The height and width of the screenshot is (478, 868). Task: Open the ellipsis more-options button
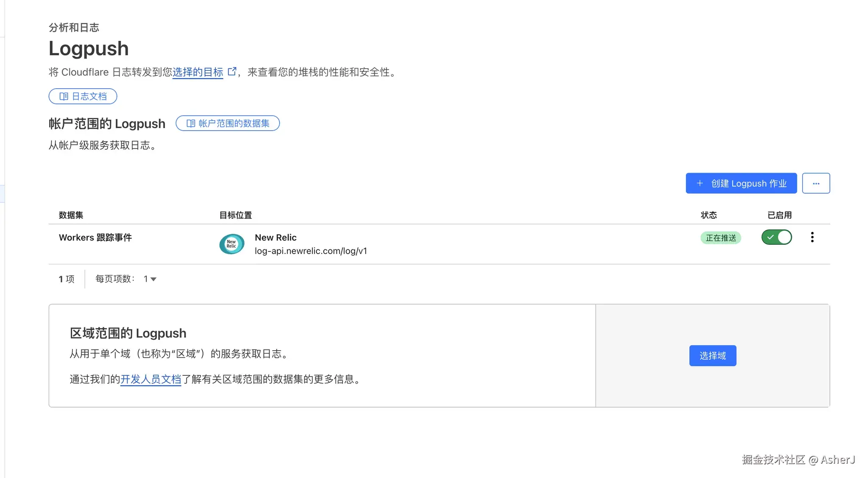pyautogui.click(x=816, y=183)
